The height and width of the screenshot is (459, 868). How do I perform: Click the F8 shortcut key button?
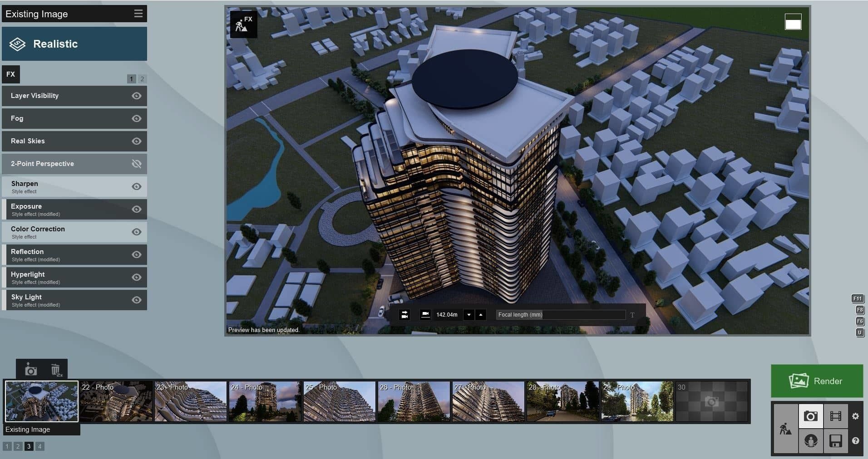pyautogui.click(x=860, y=310)
